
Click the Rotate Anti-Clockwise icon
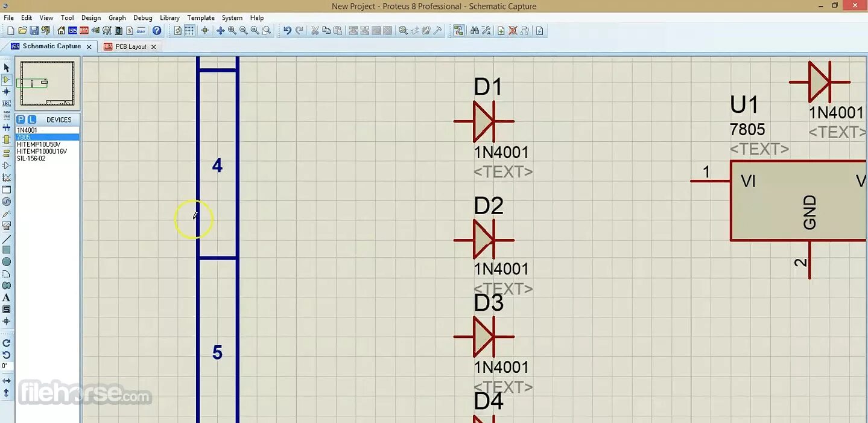[x=7, y=355]
